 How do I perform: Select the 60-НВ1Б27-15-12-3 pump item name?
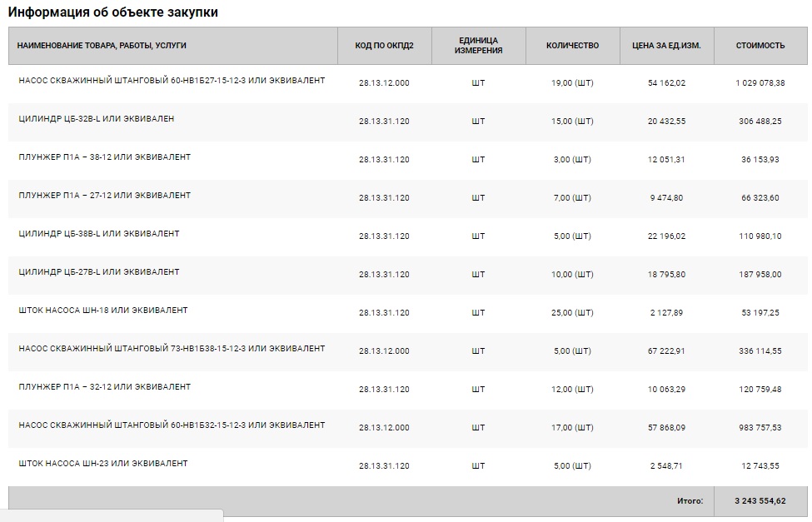coord(172,81)
